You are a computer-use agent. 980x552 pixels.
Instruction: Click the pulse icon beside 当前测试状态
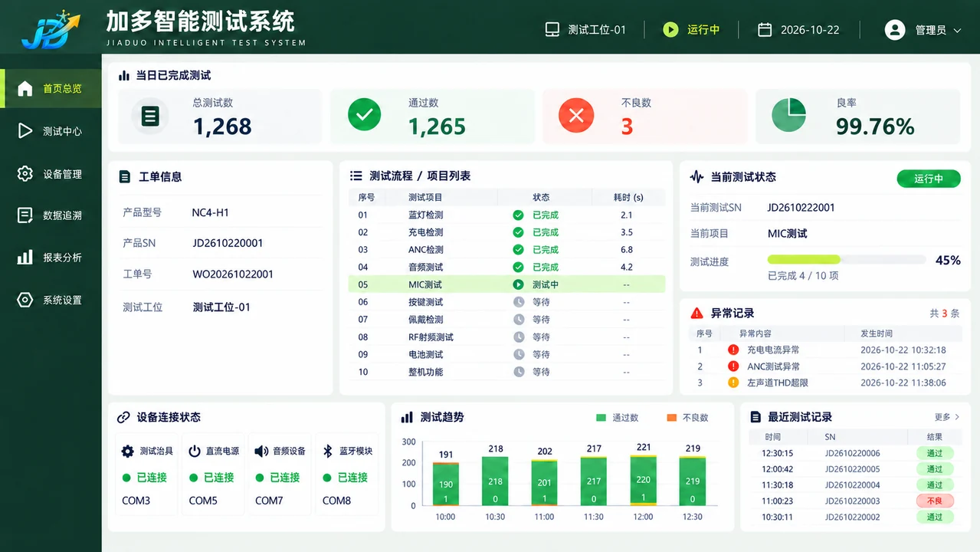(x=696, y=177)
